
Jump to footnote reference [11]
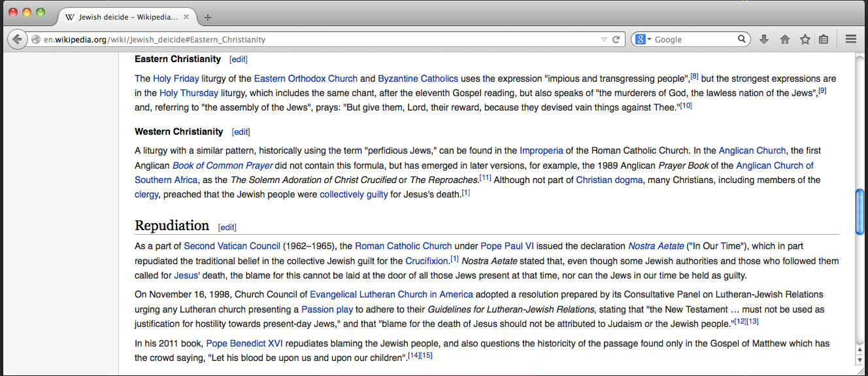pos(486,178)
